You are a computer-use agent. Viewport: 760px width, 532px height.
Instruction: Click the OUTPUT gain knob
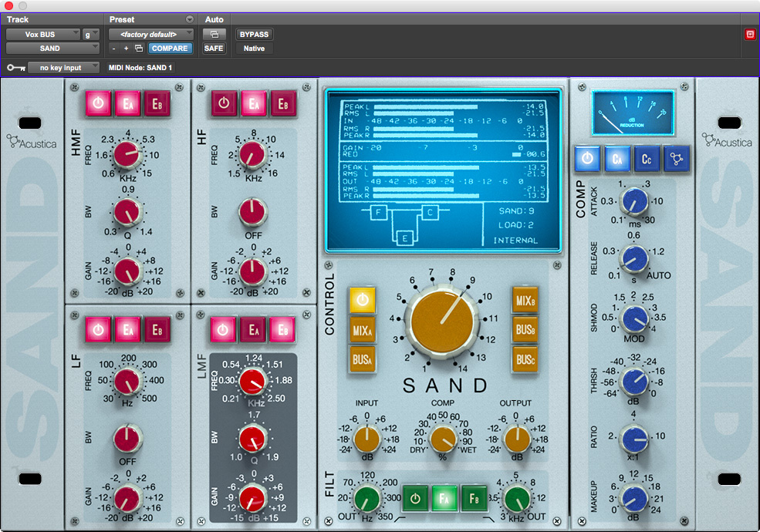pyautogui.click(x=517, y=439)
